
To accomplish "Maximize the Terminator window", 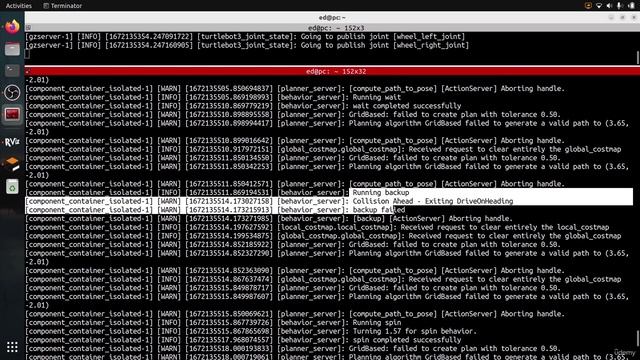I will coord(622,18).
